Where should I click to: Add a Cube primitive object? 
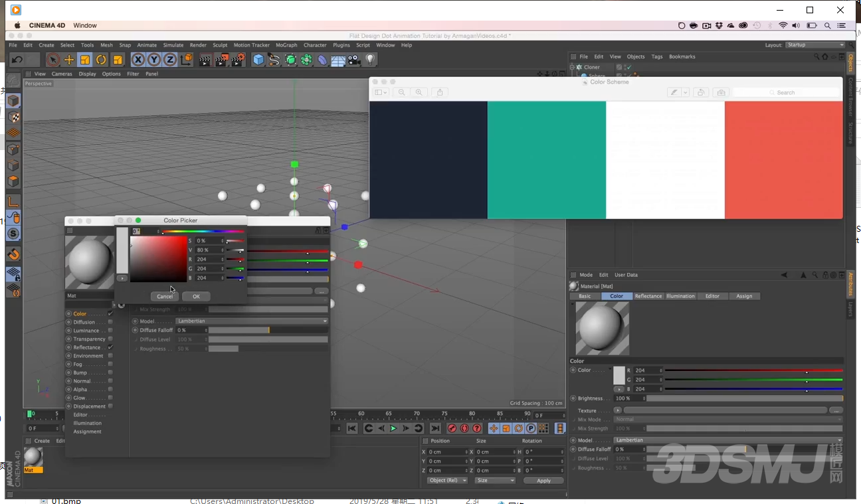pos(258,60)
